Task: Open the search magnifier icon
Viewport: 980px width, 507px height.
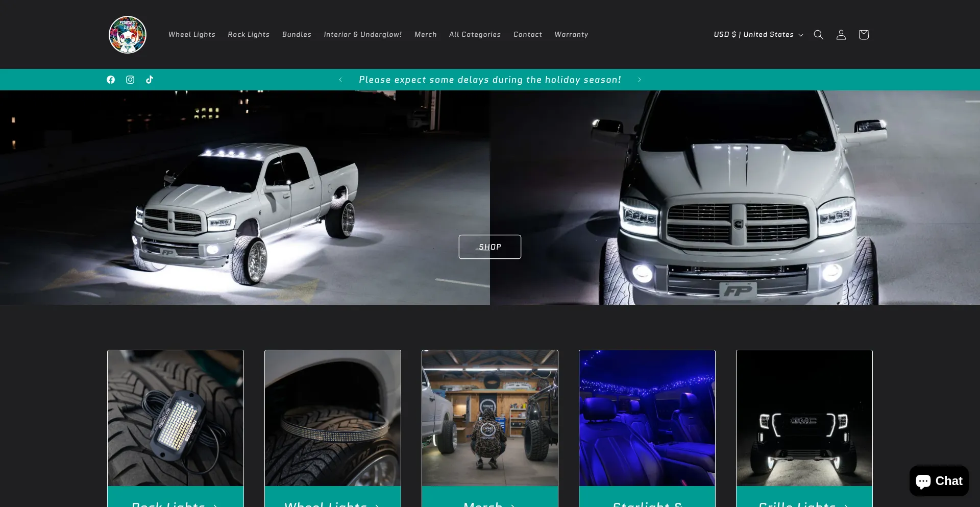Action: coord(818,35)
